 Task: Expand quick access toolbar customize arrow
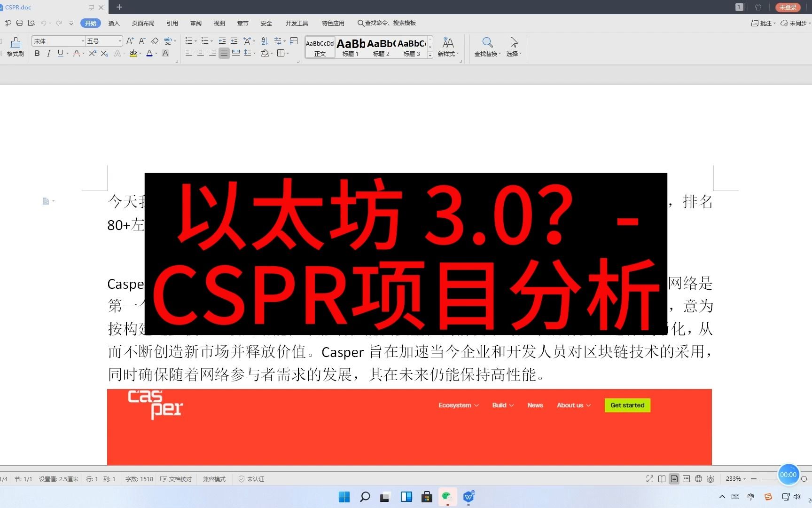coord(71,23)
